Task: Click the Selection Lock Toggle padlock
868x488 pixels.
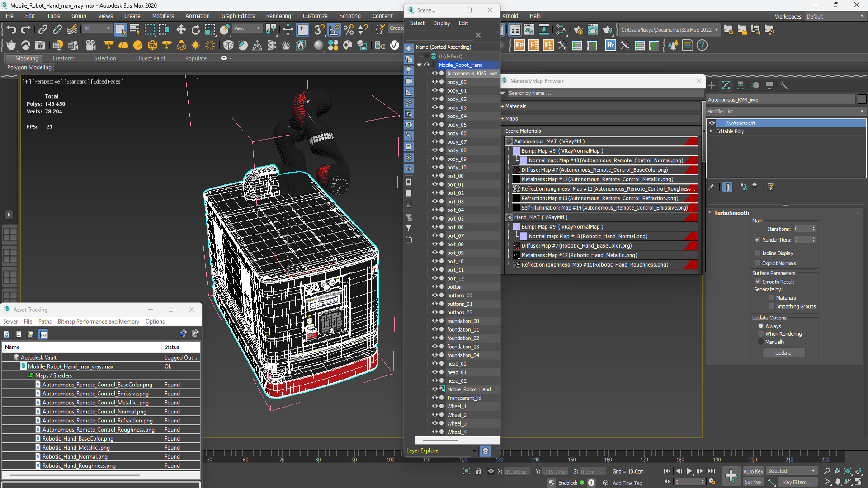Action: tap(479, 471)
